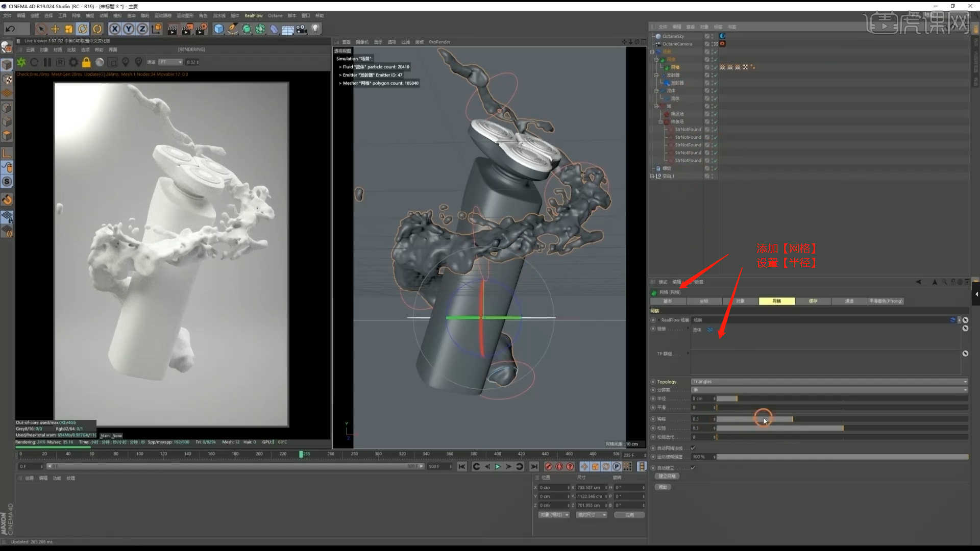Image resolution: width=980 pixels, height=551 pixels.
Task: Click the clay mode sphere icon
Action: point(100,62)
